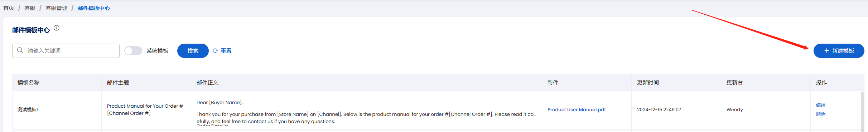
Task: Click the info icon beside 邮件模板中心 title
Action: (x=57, y=28)
